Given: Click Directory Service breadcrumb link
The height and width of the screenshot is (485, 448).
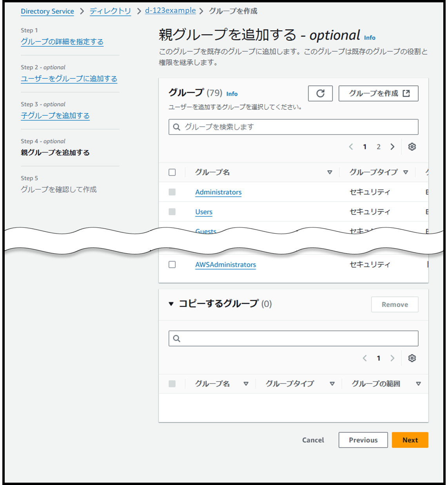Looking at the screenshot, I should click(47, 11).
